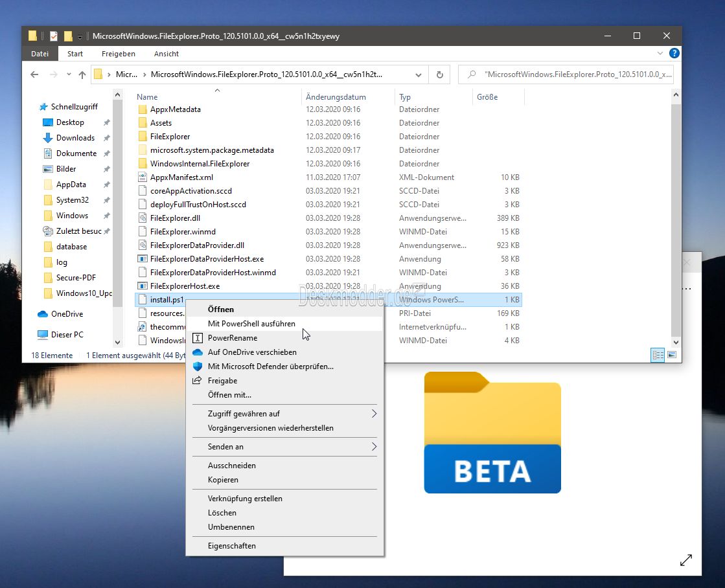Go up one folder level with Up arrow
The image size is (725, 588).
click(x=82, y=74)
